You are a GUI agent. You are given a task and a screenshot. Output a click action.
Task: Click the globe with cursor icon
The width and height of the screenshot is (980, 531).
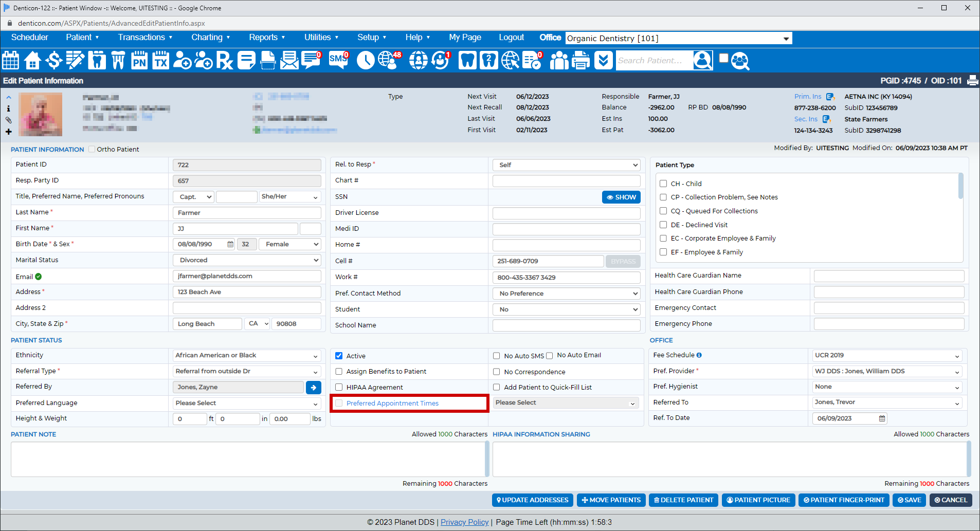pyautogui.click(x=510, y=60)
